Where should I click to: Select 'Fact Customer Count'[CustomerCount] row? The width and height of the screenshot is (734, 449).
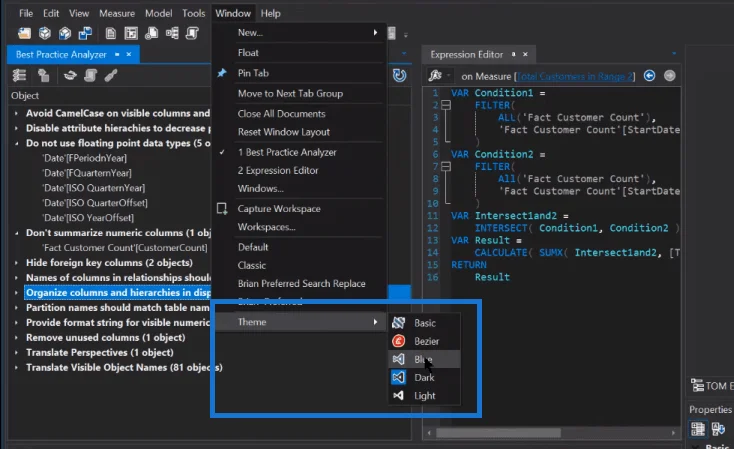[125, 248]
